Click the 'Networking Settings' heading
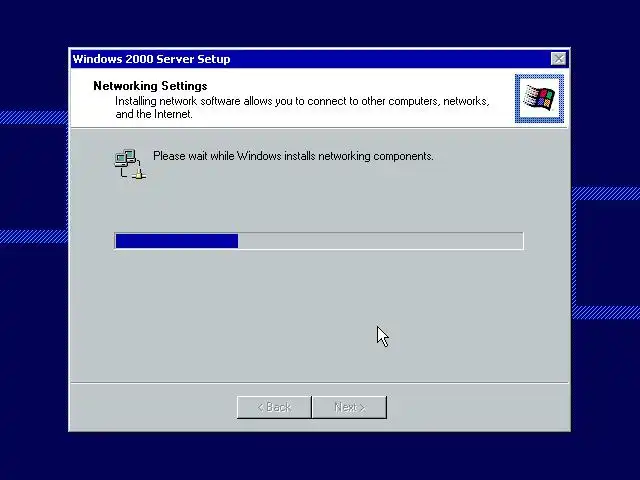Image resolution: width=640 pixels, height=480 pixels. coord(150,86)
